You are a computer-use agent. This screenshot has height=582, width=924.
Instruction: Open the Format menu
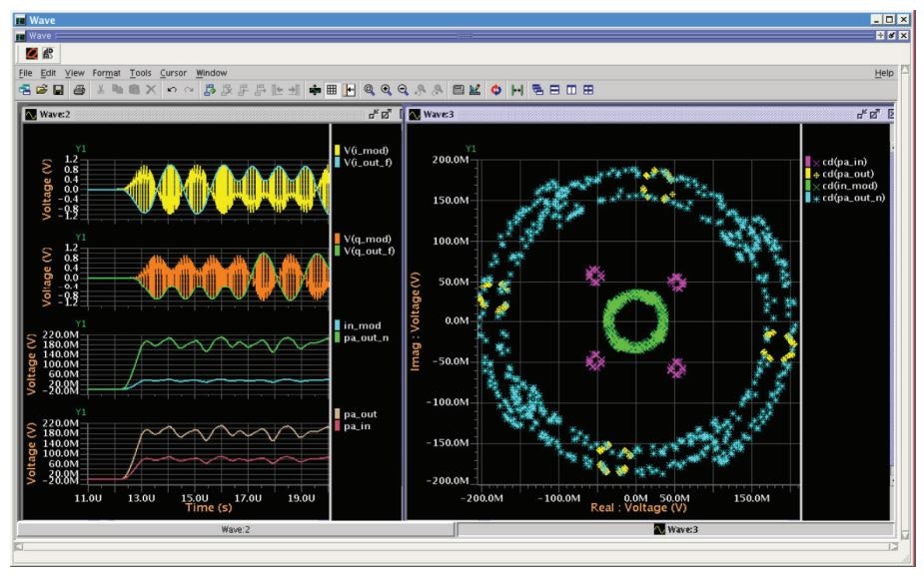click(105, 73)
